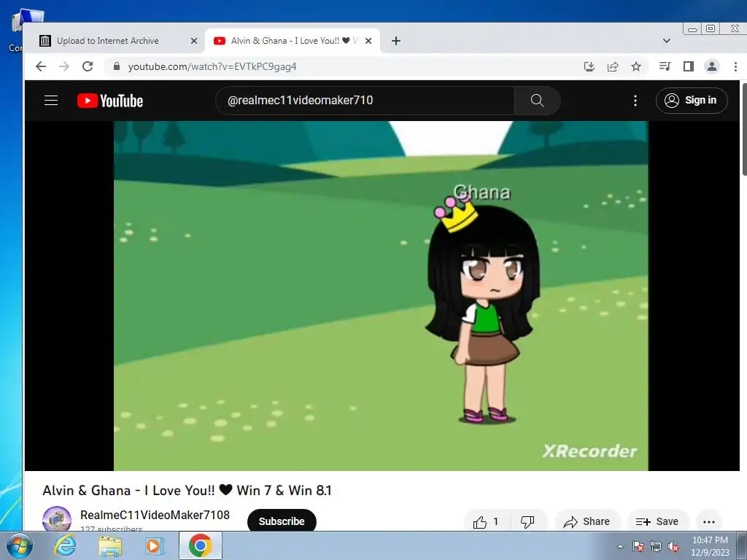Close the Upload to Internet Archive tab
Screen dimensions: 747x560
pyautogui.click(x=194, y=41)
